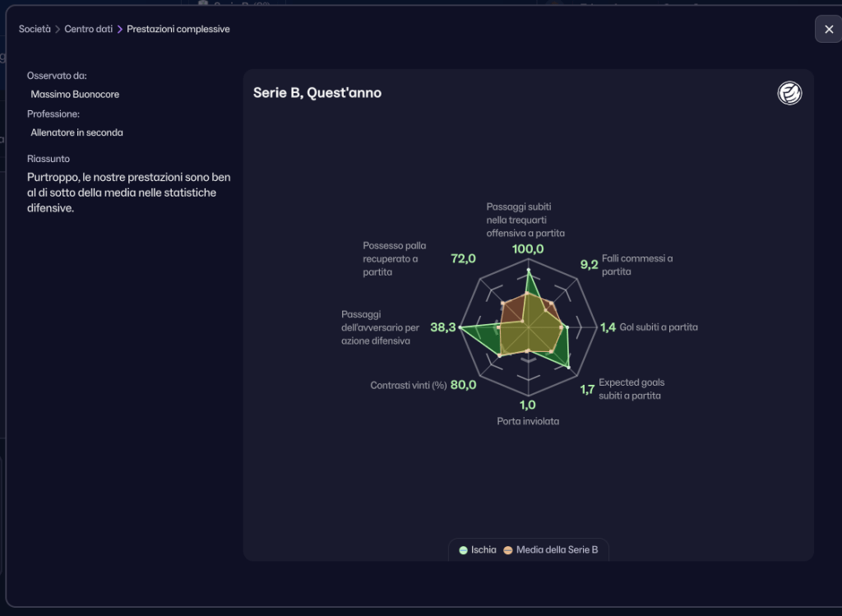Select the Expected goals subiti label
The image size is (842, 616).
point(631,389)
